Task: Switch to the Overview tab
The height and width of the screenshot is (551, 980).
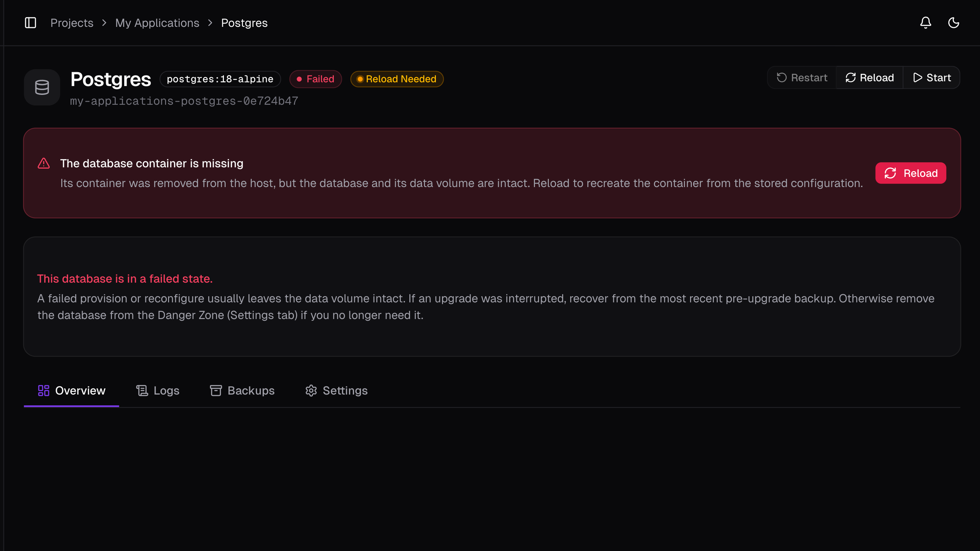Action: pos(71,390)
